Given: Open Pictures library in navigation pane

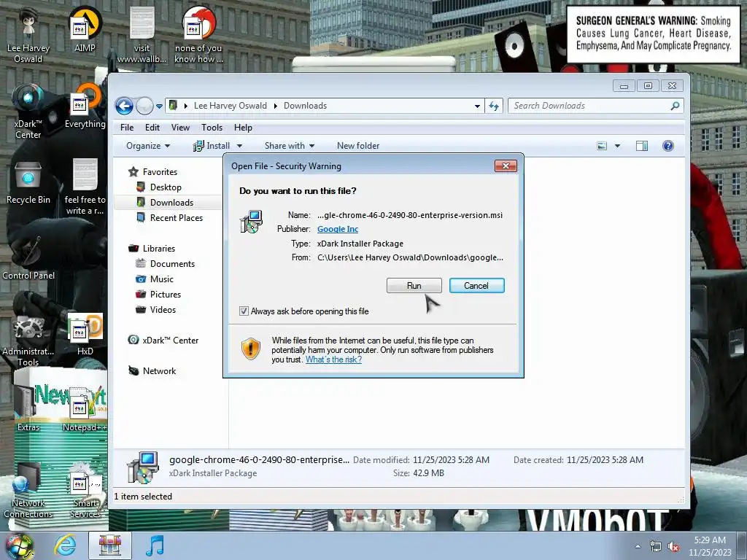Looking at the screenshot, I should pyautogui.click(x=166, y=295).
